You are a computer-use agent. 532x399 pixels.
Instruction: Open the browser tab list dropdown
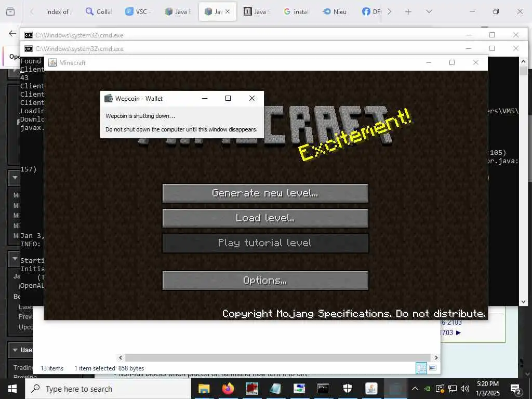point(429,11)
